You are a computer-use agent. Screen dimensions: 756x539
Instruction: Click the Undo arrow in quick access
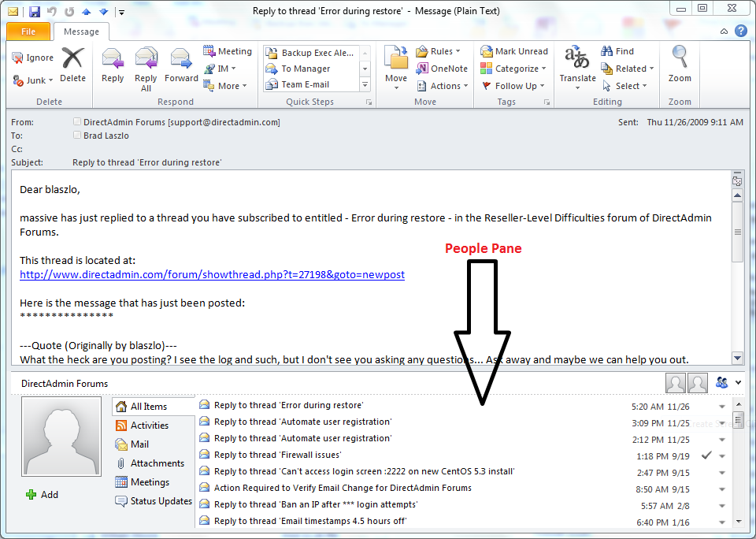(x=52, y=11)
